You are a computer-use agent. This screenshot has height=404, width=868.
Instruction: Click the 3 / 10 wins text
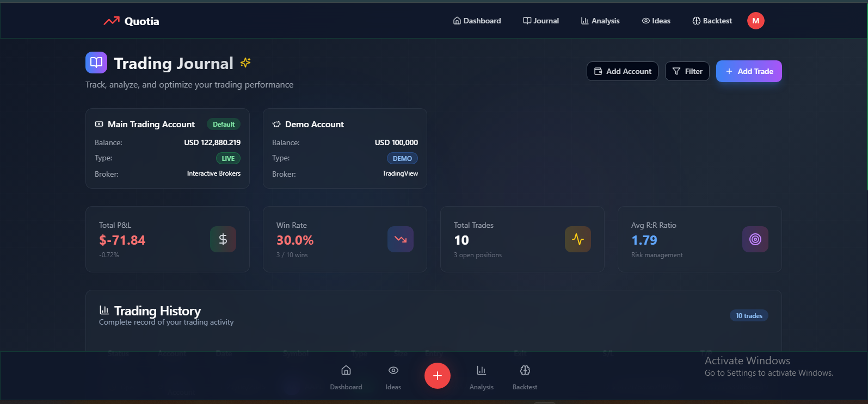[292, 255]
